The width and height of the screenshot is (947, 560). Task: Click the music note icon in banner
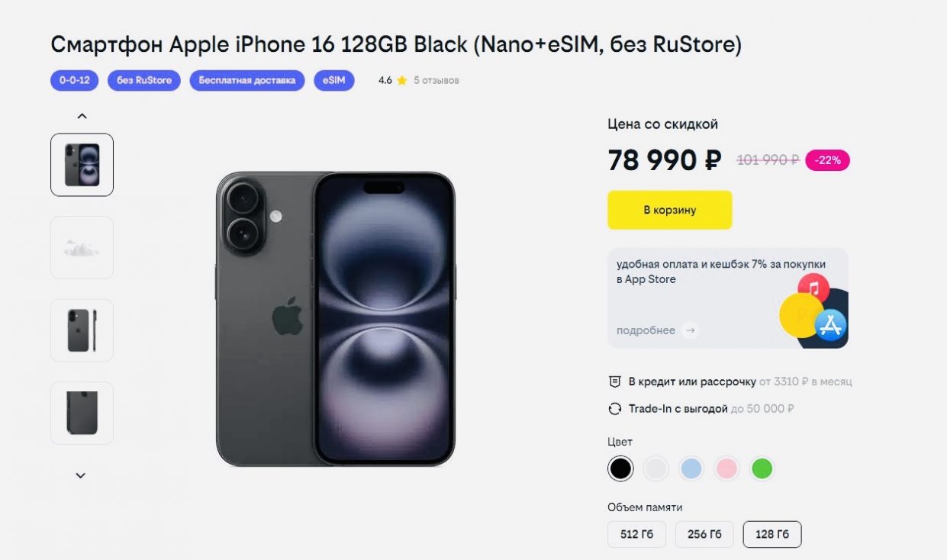click(813, 289)
